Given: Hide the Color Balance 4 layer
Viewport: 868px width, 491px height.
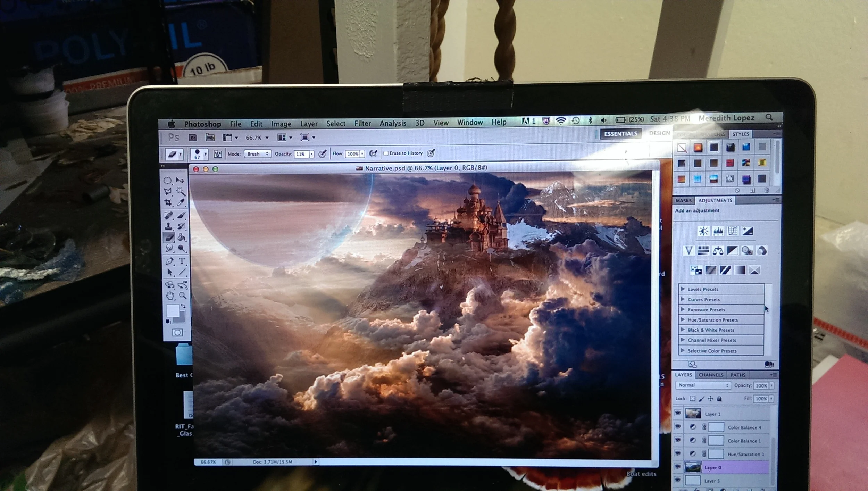Looking at the screenshot, I should click(x=677, y=426).
